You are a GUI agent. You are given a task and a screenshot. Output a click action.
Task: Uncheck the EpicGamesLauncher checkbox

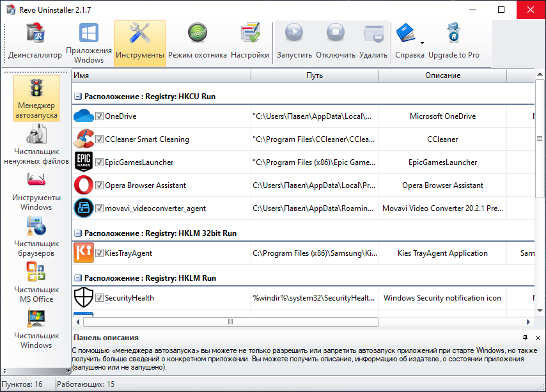[x=99, y=162]
